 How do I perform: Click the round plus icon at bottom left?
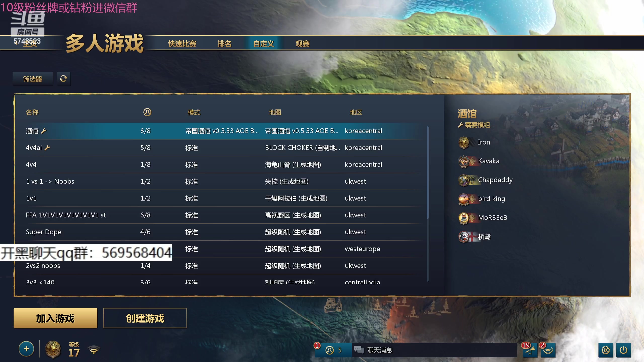click(x=26, y=349)
